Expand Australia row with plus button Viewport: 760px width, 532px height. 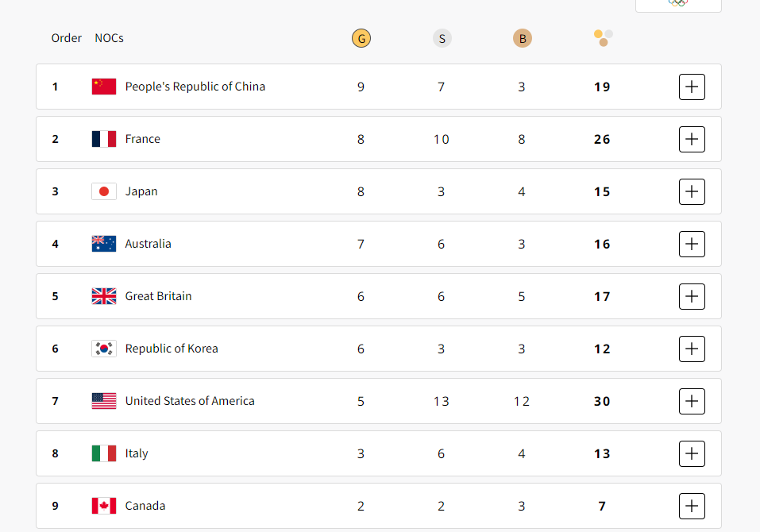click(x=692, y=244)
